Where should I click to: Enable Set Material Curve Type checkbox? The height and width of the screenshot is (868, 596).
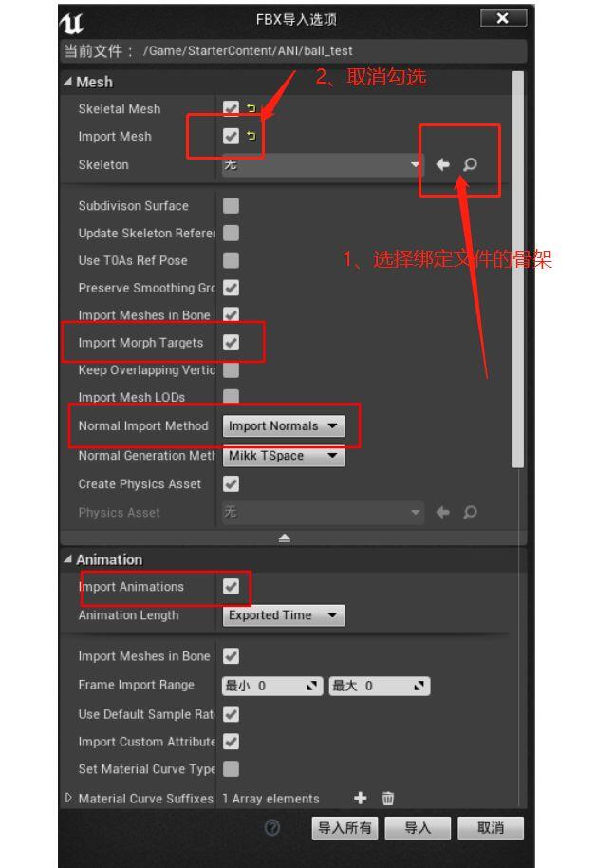(x=231, y=768)
